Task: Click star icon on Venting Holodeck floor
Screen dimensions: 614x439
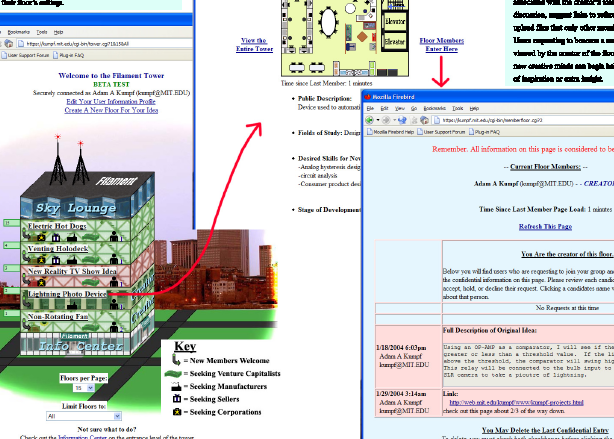Action: (x=41, y=260)
